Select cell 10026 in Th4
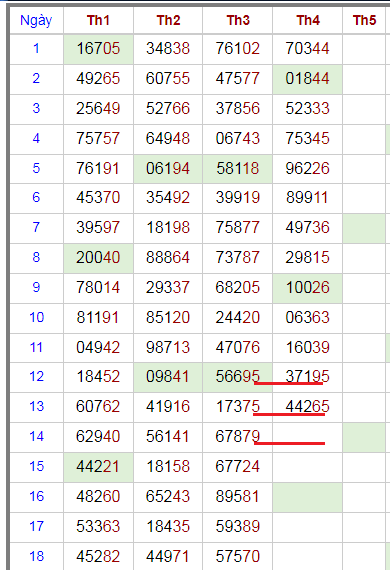Image resolution: width=390 pixels, height=570 pixels. point(307,288)
